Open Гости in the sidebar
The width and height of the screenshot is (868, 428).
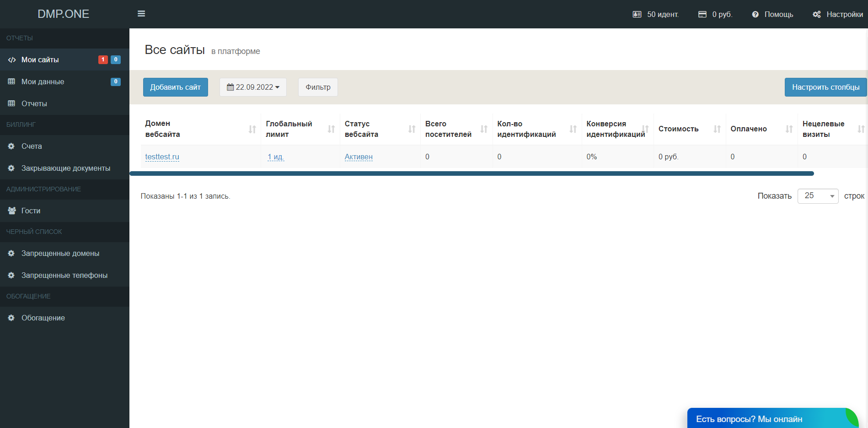coord(64,211)
